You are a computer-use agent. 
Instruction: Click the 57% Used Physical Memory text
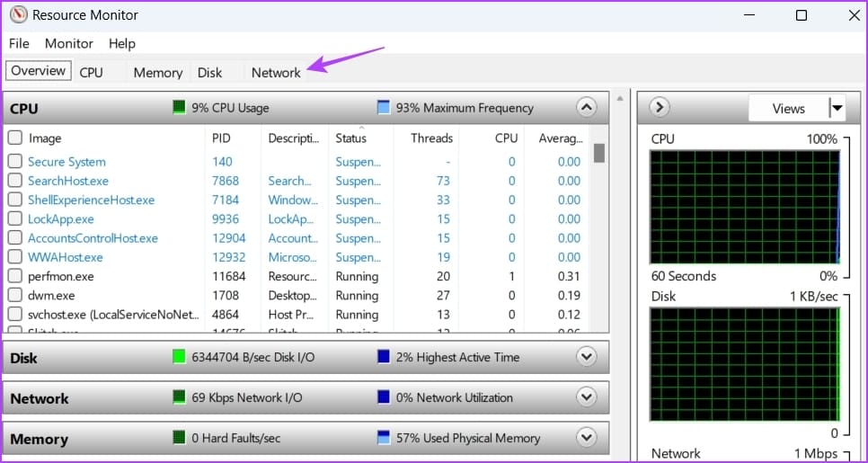click(x=468, y=438)
